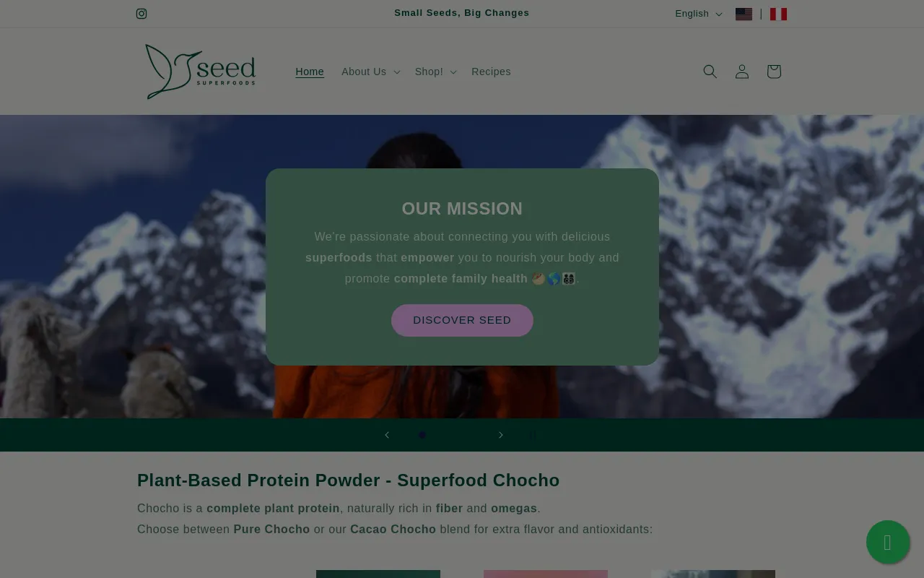This screenshot has height=578, width=924.
Task: Open the account login icon
Action: [742, 72]
